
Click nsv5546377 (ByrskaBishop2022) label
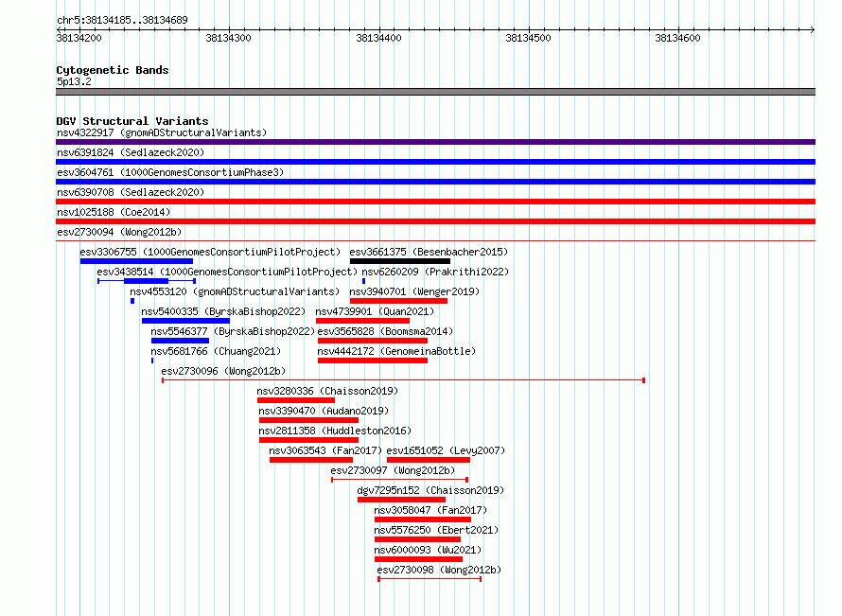[x=233, y=331]
